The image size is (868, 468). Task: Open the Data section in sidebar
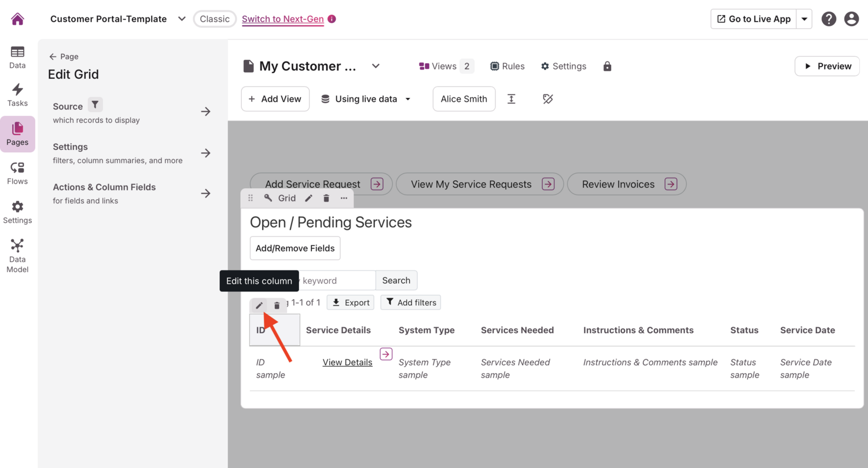pos(17,57)
